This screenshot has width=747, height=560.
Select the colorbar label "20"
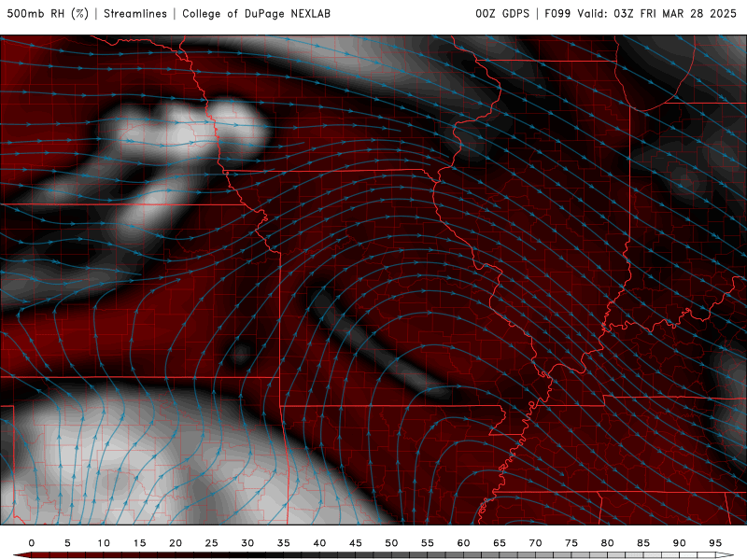point(176,543)
